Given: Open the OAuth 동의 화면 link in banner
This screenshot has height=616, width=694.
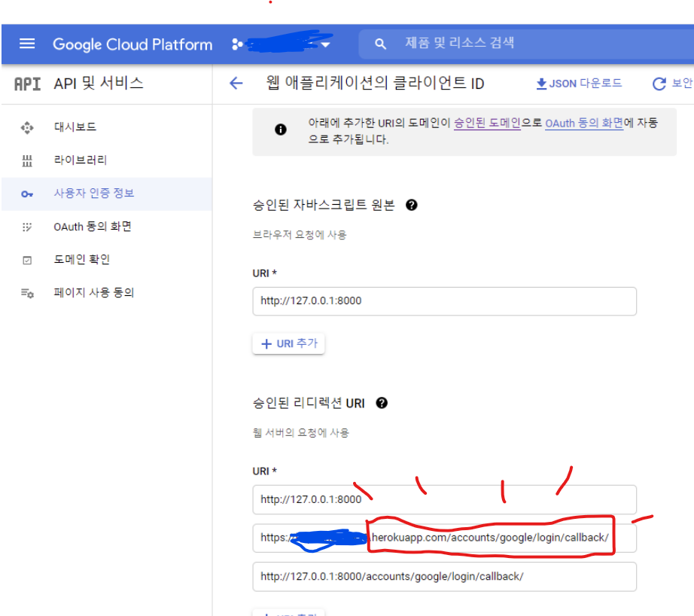Looking at the screenshot, I should (x=584, y=123).
